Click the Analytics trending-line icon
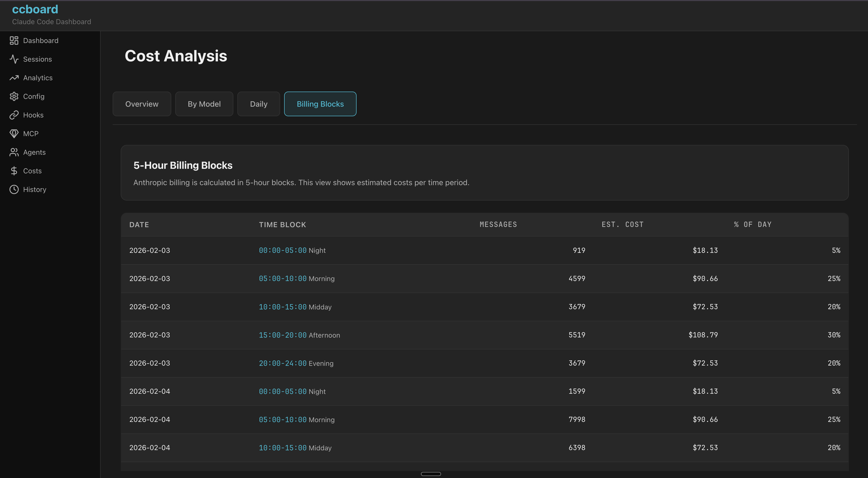This screenshot has height=478, width=868. [14, 78]
